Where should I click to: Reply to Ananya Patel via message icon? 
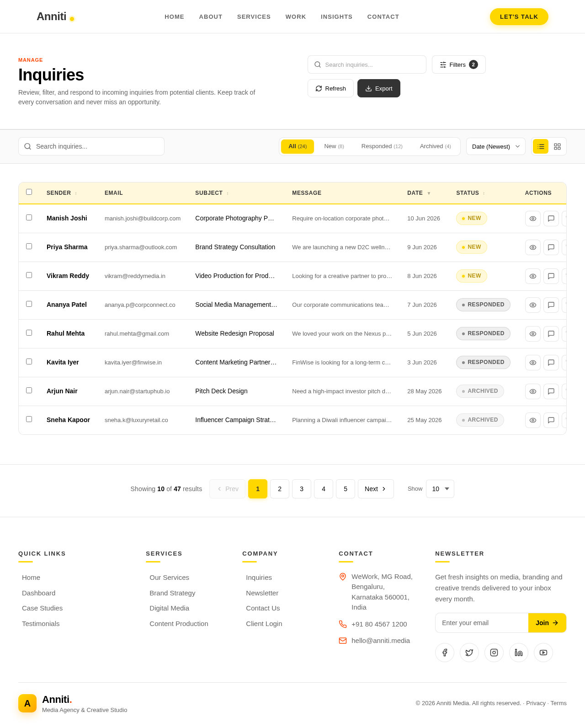click(x=551, y=305)
